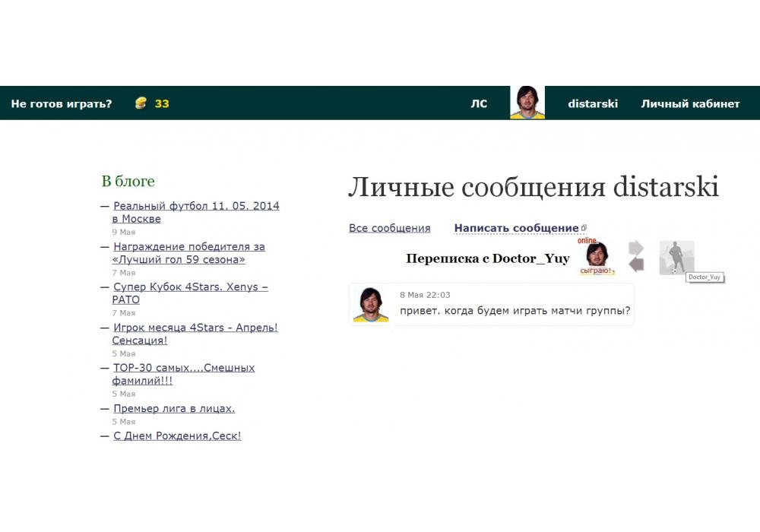The width and height of the screenshot is (760, 532).
Task: Open TOP-30 самых....Смешных фамилий post
Action: tap(183, 374)
